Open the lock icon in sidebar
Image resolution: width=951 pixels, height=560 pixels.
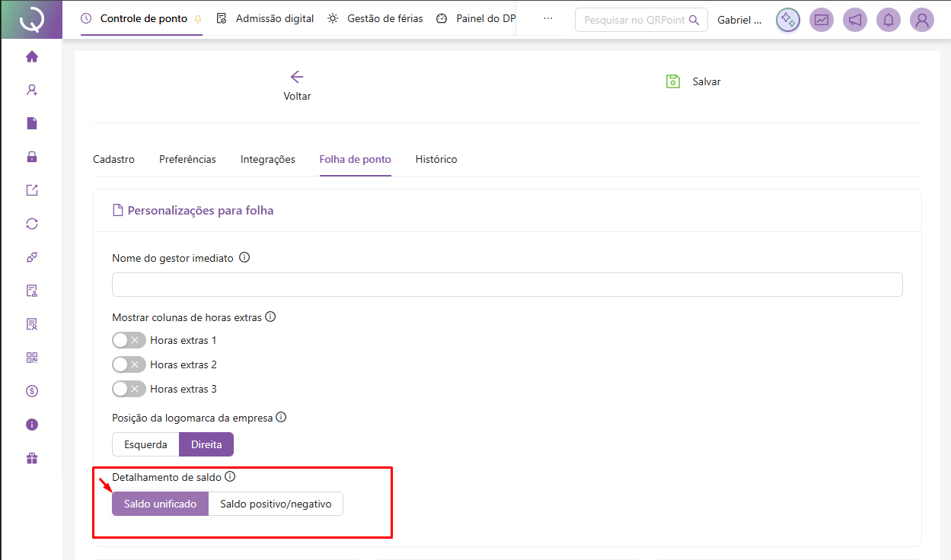[32, 157]
